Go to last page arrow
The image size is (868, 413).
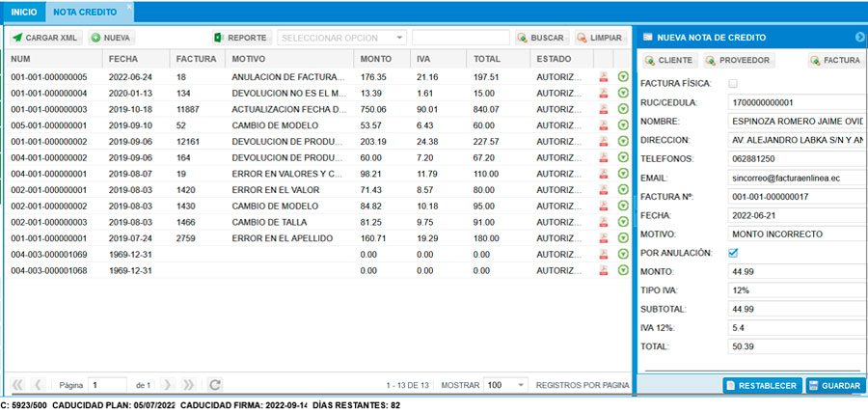(x=189, y=384)
